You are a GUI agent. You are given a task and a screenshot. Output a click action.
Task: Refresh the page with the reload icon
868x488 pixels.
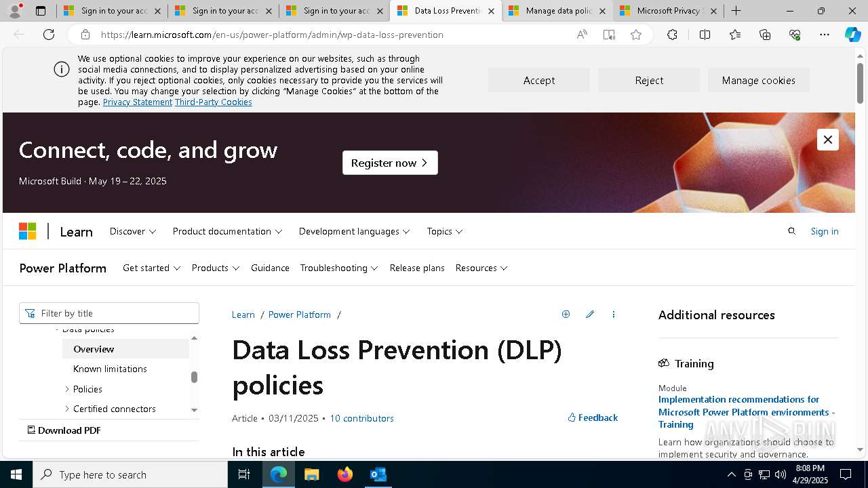49,35
